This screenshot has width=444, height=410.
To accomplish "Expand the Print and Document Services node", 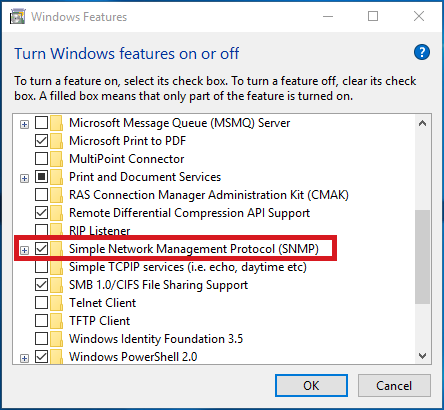I will click(24, 178).
